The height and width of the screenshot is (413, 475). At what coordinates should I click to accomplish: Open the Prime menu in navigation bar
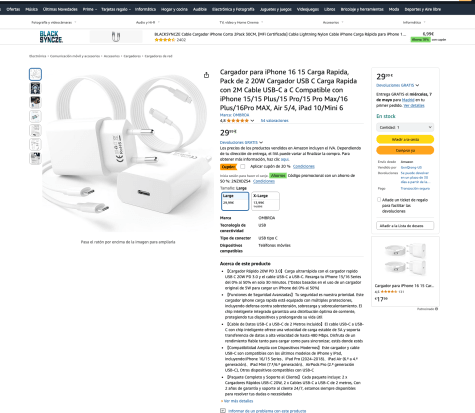click(90, 9)
